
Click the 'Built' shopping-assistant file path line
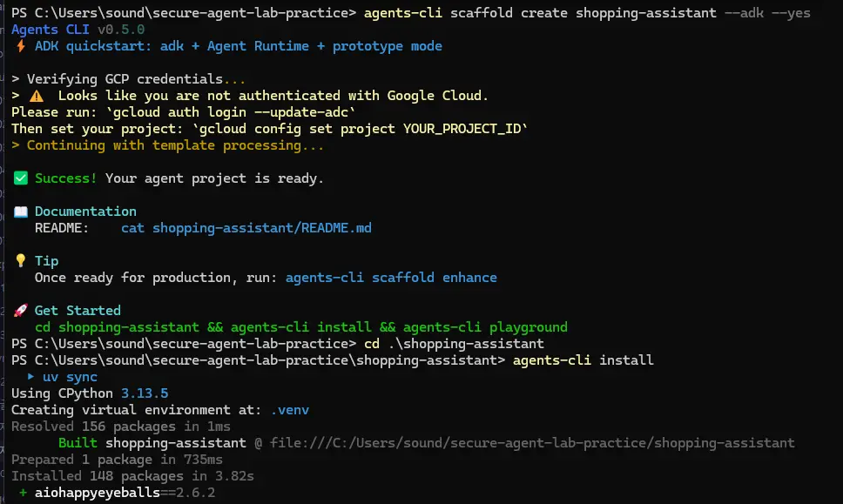pyautogui.click(x=427, y=443)
